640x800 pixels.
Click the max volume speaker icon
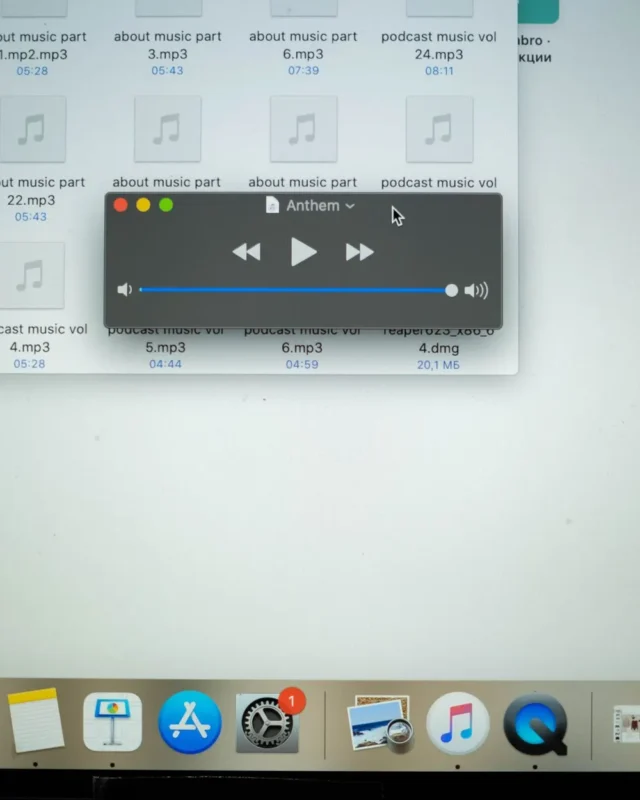(476, 290)
